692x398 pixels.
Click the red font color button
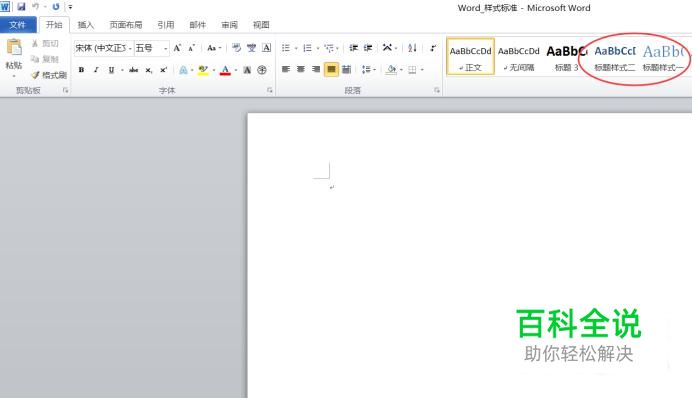point(226,70)
